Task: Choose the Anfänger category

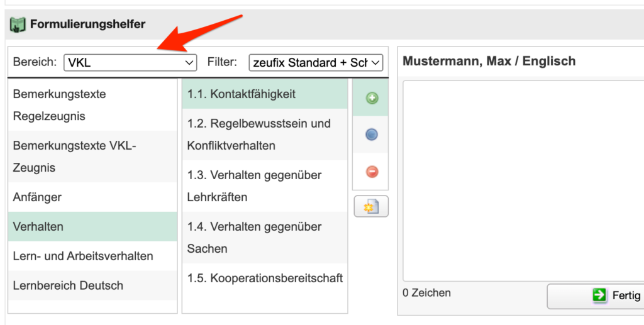Action: (92, 197)
